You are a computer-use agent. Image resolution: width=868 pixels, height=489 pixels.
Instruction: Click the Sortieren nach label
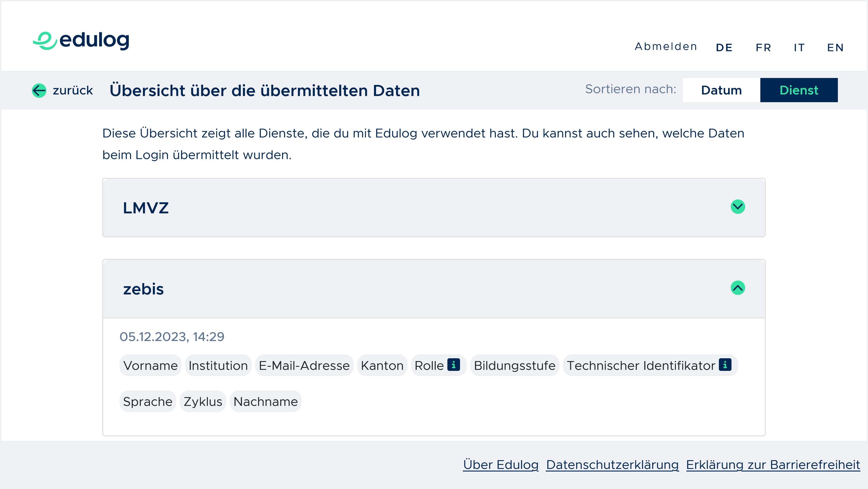(631, 89)
